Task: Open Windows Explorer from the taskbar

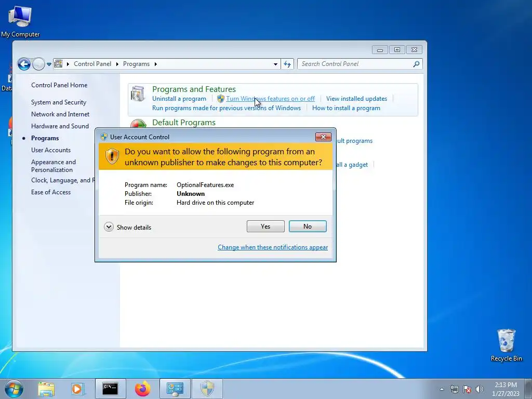Action: click(x=46, y=389)
